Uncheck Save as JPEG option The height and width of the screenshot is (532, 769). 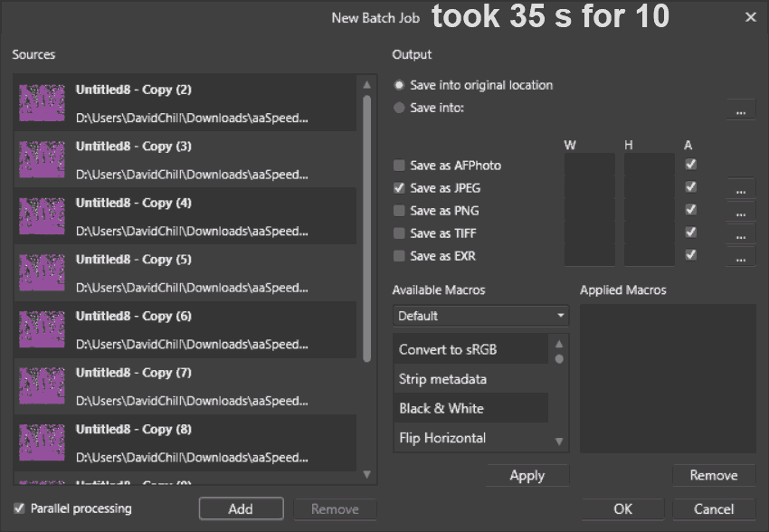coord(399,188)
